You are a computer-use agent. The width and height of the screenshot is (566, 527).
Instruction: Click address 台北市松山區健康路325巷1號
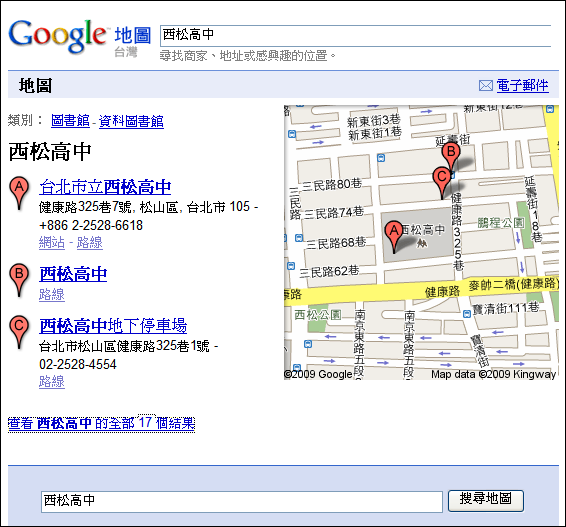tap(124, 346)
